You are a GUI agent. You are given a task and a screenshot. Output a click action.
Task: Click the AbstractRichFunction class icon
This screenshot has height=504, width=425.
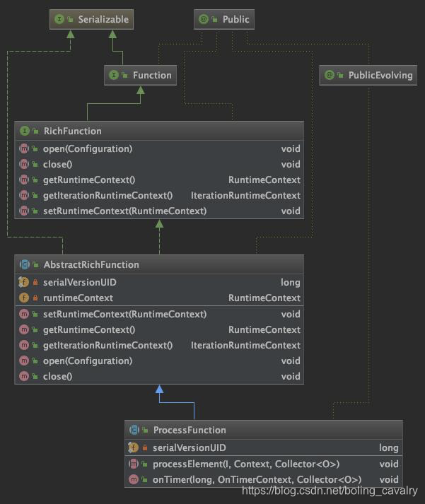[25, 264]
